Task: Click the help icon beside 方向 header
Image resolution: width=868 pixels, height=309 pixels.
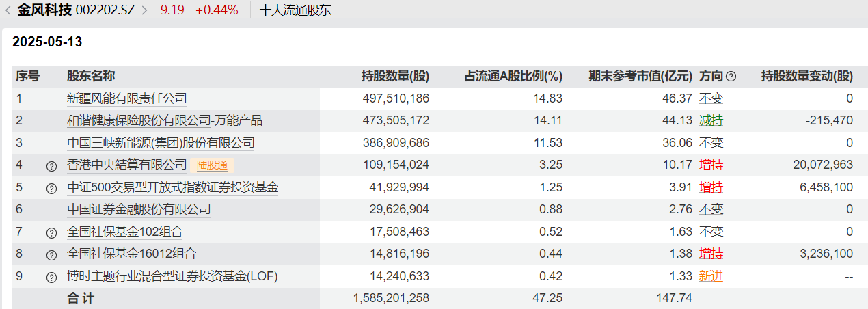Action: (731, 77)
